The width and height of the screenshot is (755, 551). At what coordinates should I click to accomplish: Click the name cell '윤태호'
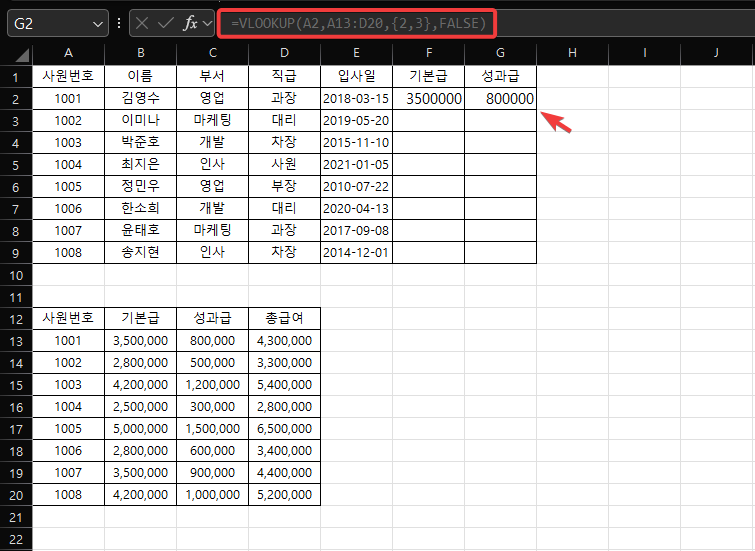pyautogui.click(x=141, y=230)
